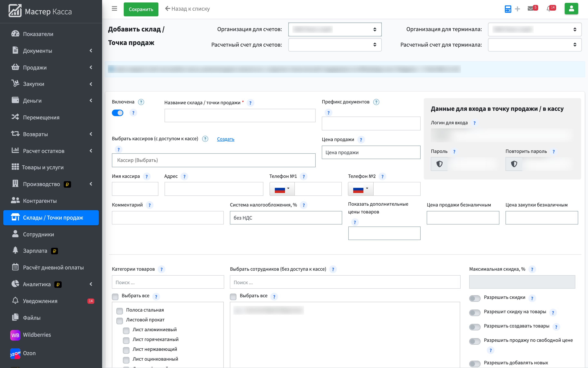Click the Мастер Касса logo
Screen dimensions: 588x368
point(40,11)
